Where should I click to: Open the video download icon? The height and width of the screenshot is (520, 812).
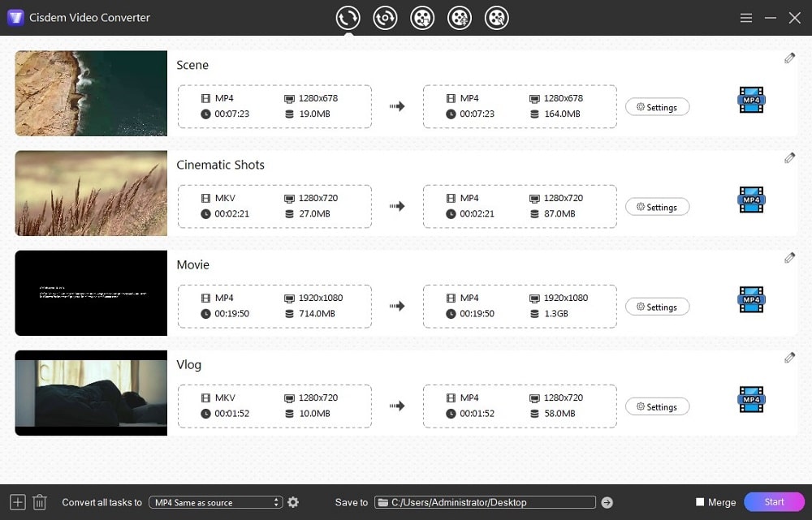(x=422, y=17)
